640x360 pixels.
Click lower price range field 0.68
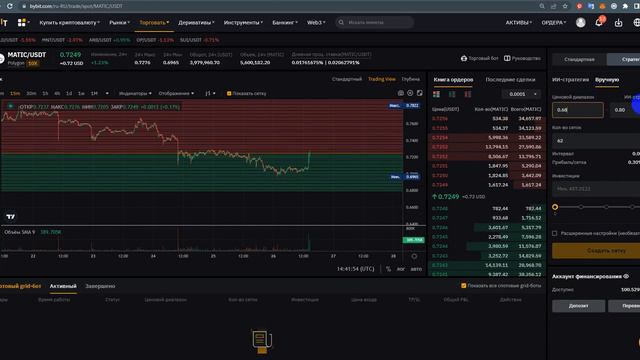578,110
